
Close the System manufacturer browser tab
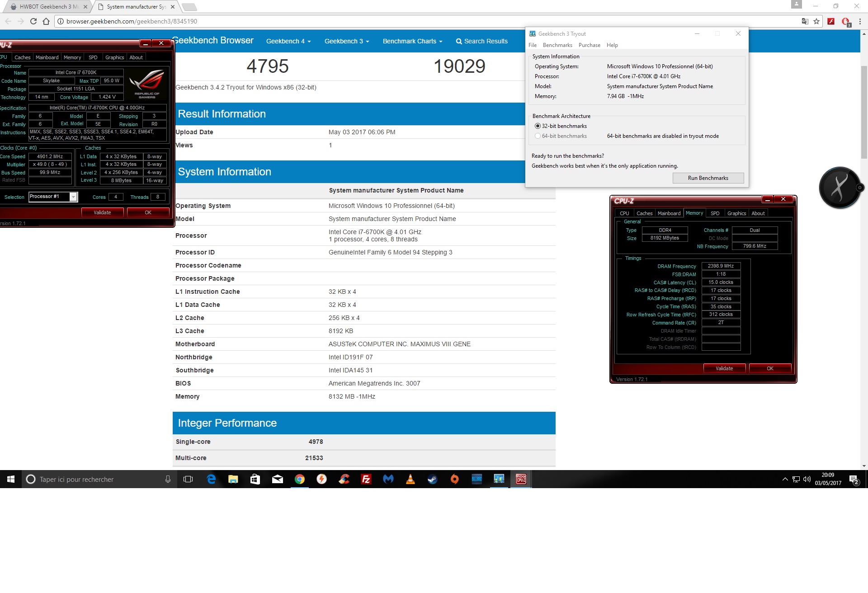172,7
